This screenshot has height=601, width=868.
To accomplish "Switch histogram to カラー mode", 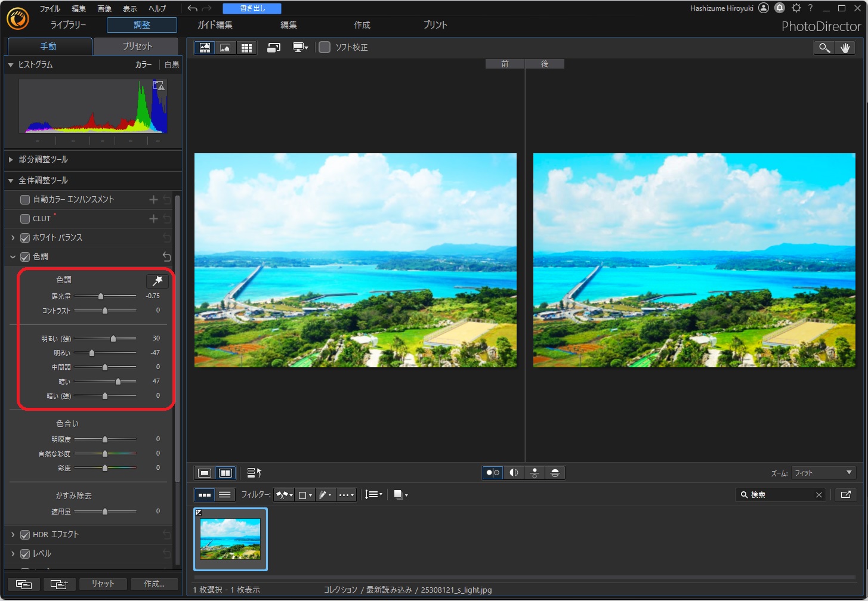I will tap(143, 64).
